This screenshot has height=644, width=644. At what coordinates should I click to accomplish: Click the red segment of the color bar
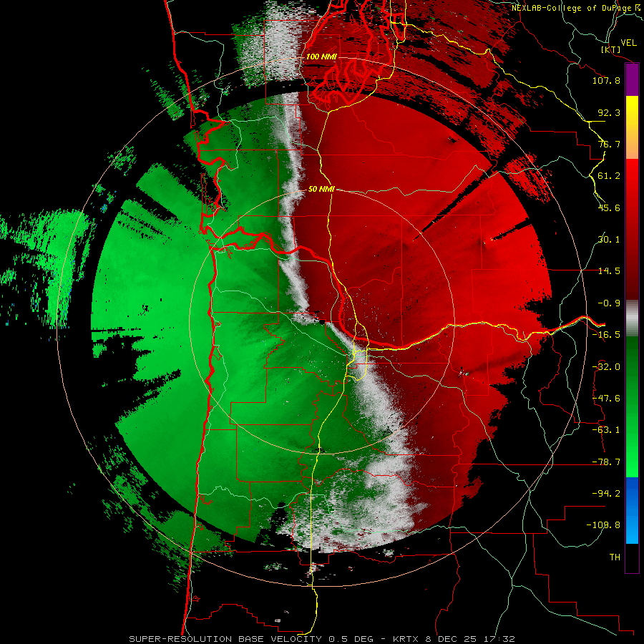point(632,229)
